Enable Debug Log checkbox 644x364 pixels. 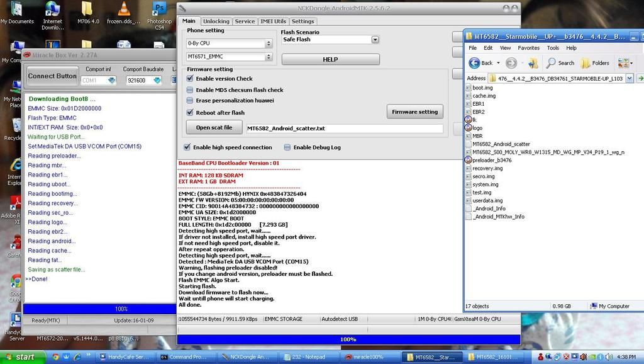[287, 147]
